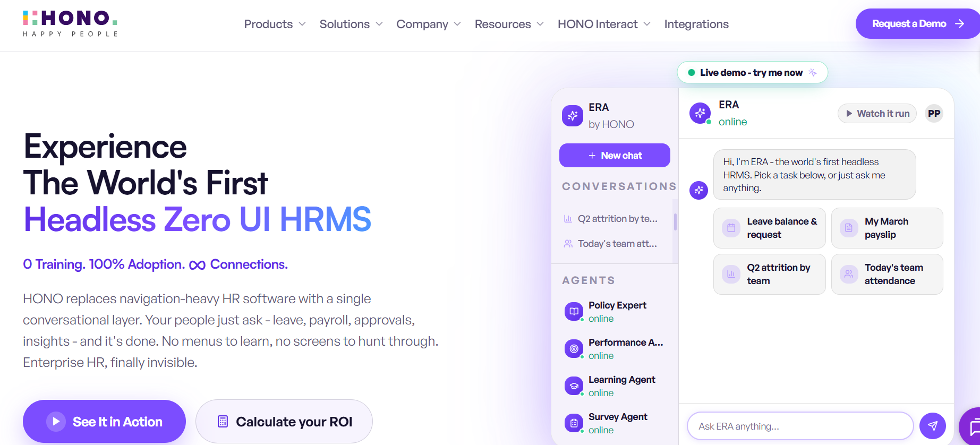The height and width of the screenshot is (445, 980).
Task: Click the Watch it run button
Action: tap(877, 114)
